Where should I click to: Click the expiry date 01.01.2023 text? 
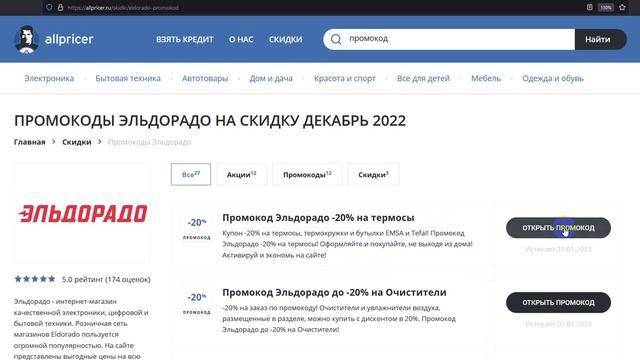558,324
